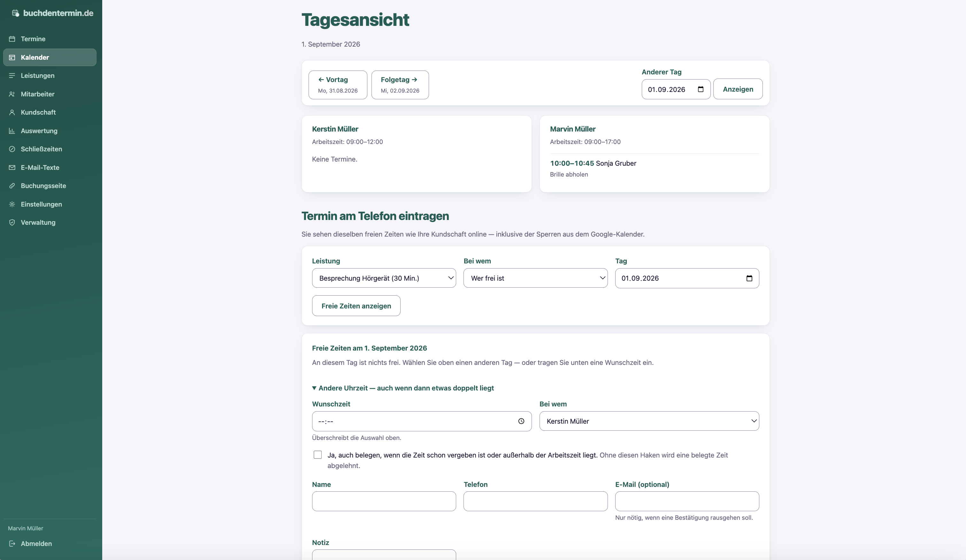Viewport: 966px width, 560px height.
Task: Click the Mitarbeiter people icon
Action: (x=12, y=94)
